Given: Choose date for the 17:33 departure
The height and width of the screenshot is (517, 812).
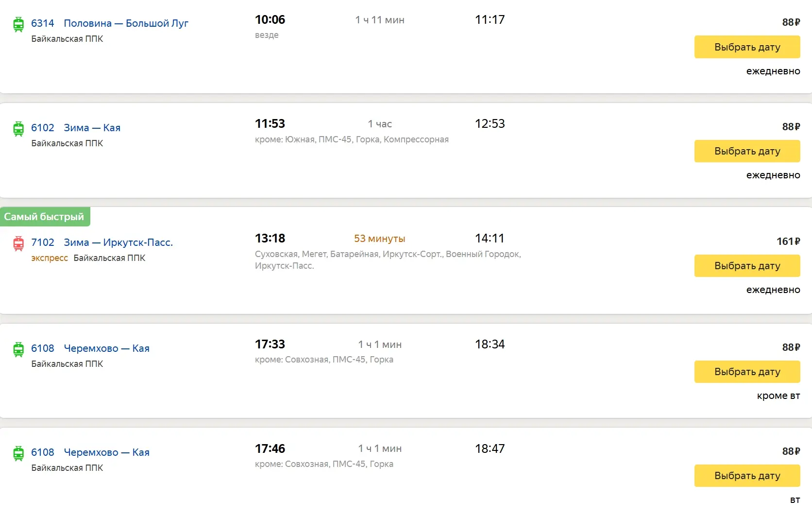Looking at the screenshot, I should (747, 372).
